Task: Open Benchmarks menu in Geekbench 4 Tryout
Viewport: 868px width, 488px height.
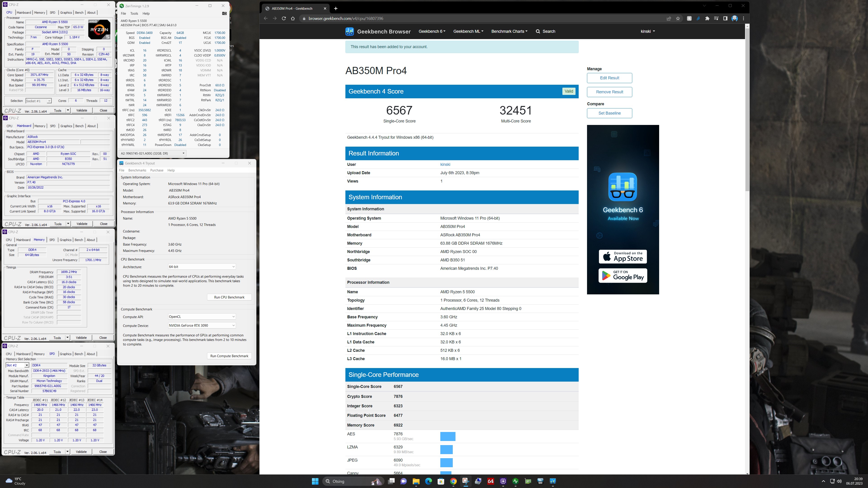Action: pos(137,170)
